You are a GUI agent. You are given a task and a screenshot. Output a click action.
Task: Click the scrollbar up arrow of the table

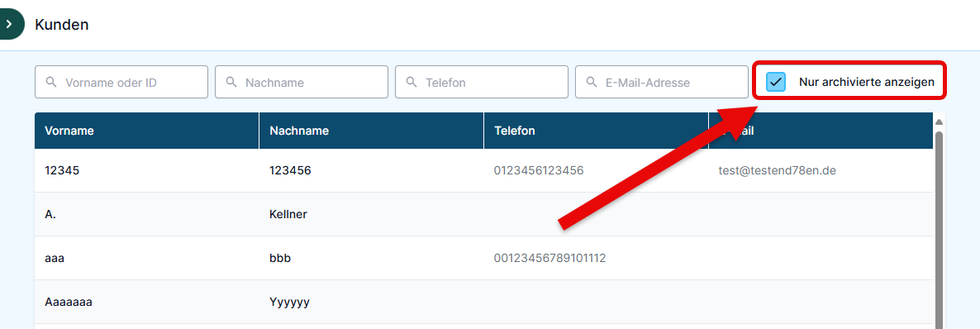(939, 122)
